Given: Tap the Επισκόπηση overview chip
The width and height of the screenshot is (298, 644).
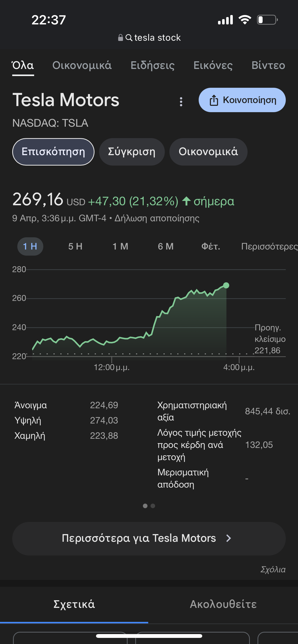Looking at the screenshot, I should coord(53,152).
